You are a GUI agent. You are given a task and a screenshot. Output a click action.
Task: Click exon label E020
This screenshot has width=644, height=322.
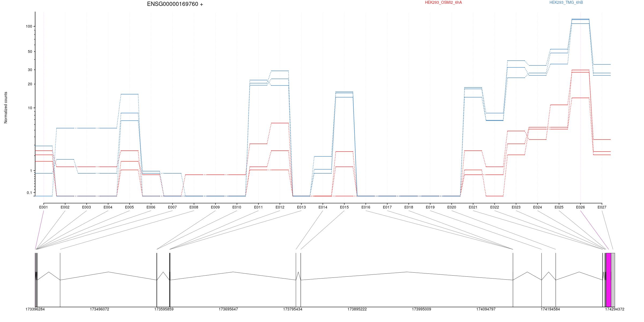(x=452, y=207)
